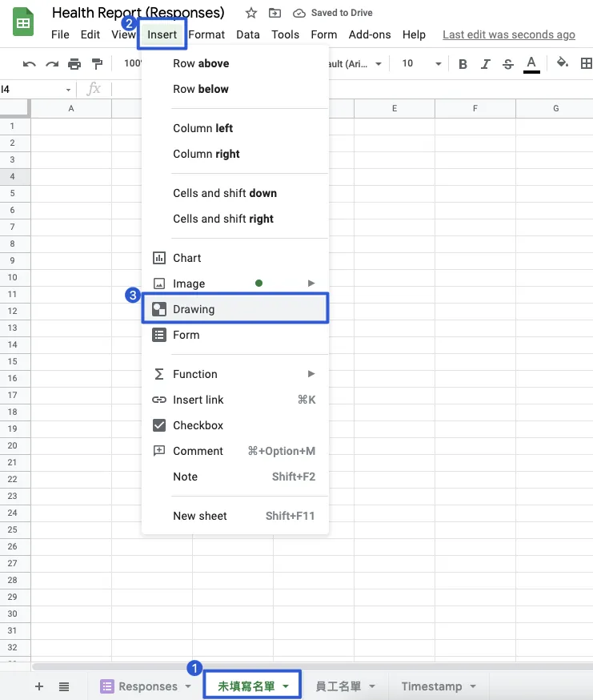This screenshot has height=700, width=593.
Task: Open the all sheets list icon
Action: click(x=64, y=686)
